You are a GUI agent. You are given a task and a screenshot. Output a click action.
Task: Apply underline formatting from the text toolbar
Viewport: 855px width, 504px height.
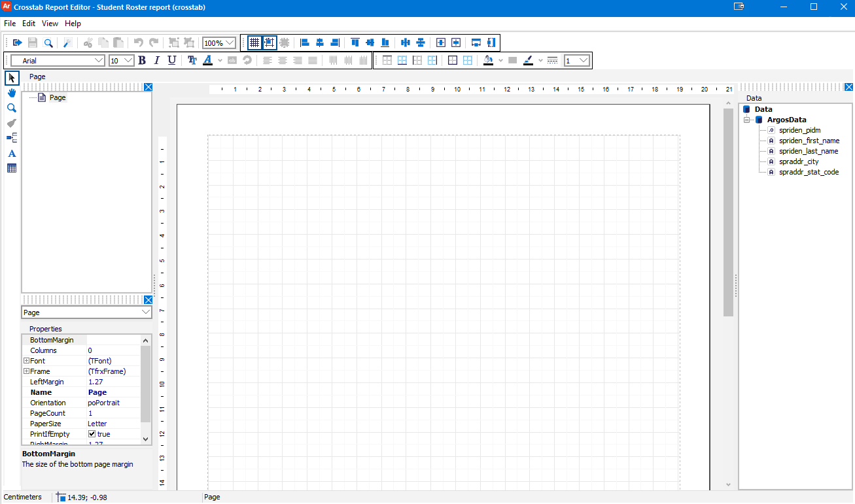pos(171,60)
